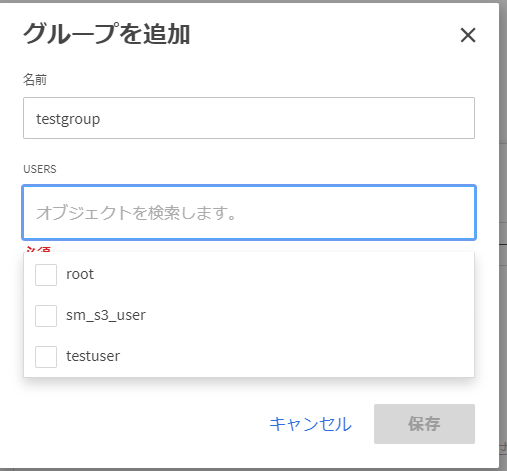Click the red required error text

click(38, 249)
